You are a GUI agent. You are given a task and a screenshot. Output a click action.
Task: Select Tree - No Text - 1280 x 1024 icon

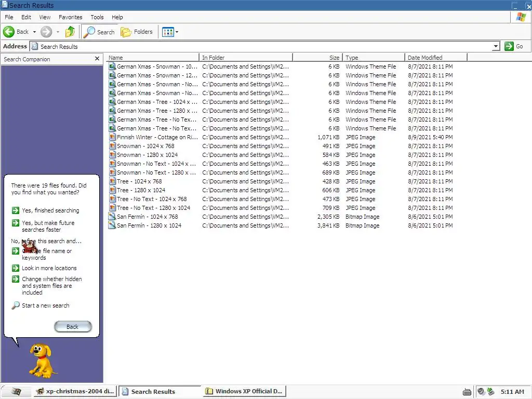(x=112, y=208)
